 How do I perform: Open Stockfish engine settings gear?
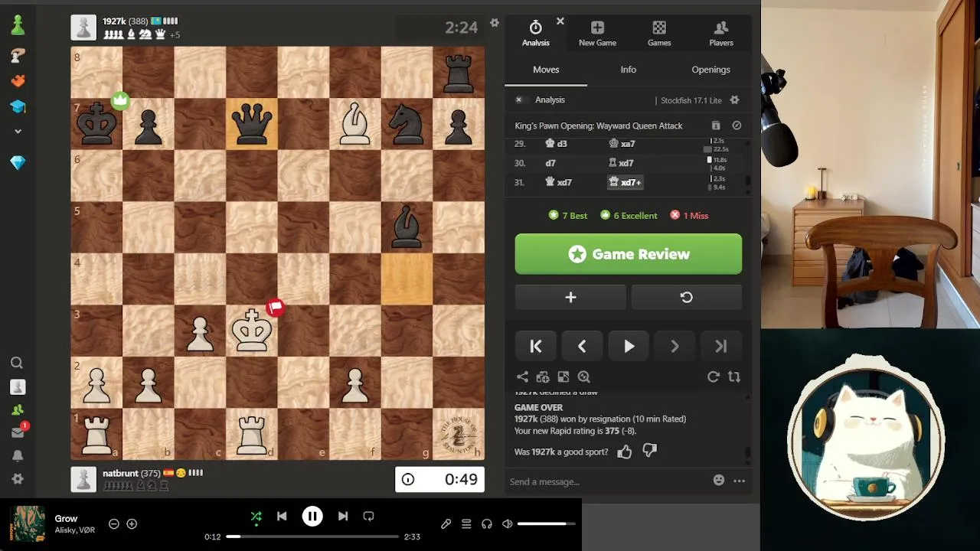[734, 100]
